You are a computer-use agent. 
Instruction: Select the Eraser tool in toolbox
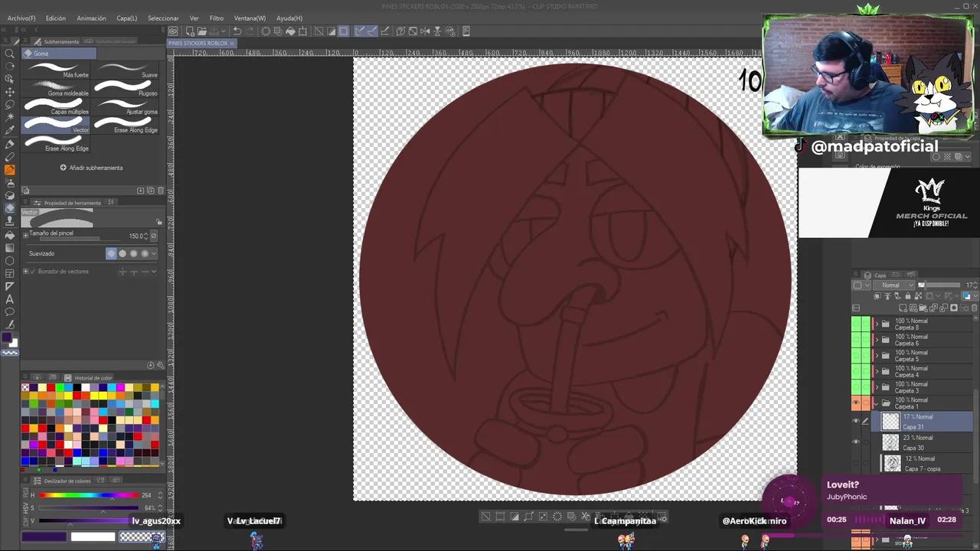pyautogui.click(x=10, y=208)
